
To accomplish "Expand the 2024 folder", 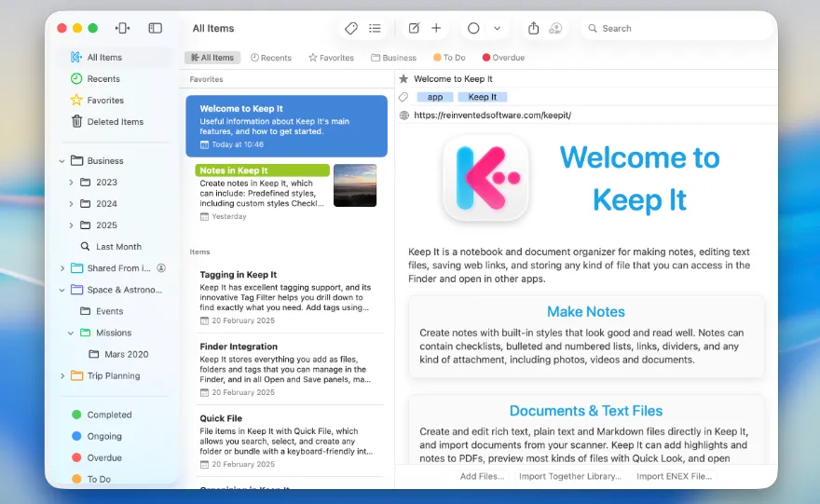I will (71, 204).
